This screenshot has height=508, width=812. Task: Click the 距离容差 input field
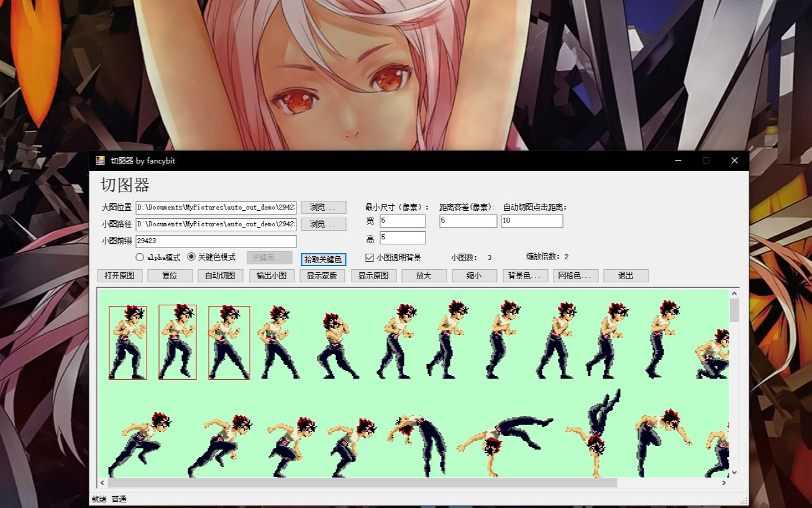point(468,221)
